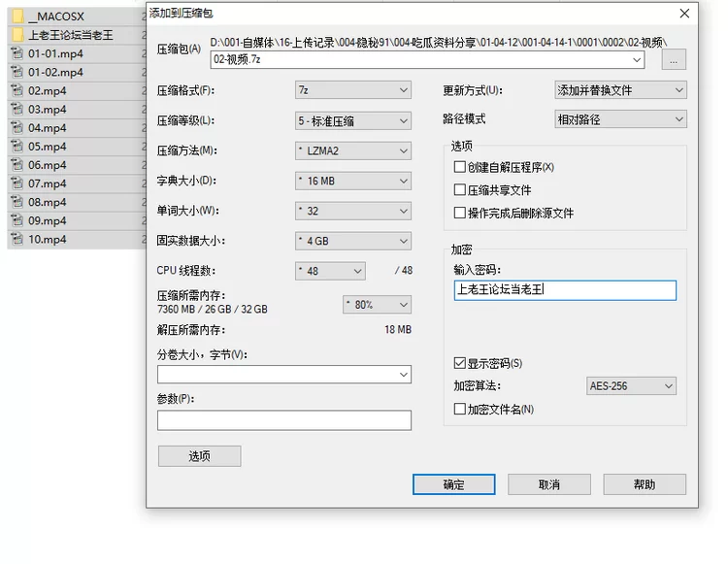This screenshot has width=728, height=564.
Task: Open the 80% memory usage dropdown
Action: 377,305
